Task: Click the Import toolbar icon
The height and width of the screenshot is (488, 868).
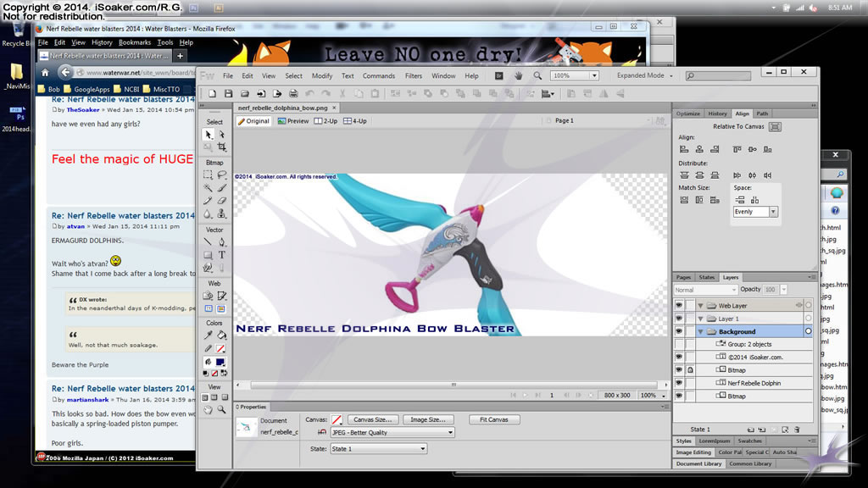Action: (261, 94)
